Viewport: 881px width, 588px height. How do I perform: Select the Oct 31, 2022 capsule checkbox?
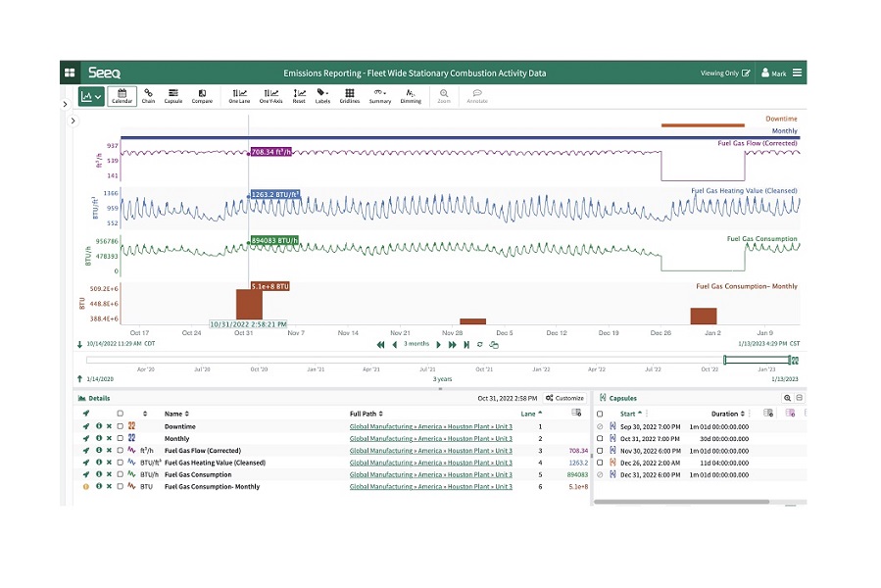point(600,438)
